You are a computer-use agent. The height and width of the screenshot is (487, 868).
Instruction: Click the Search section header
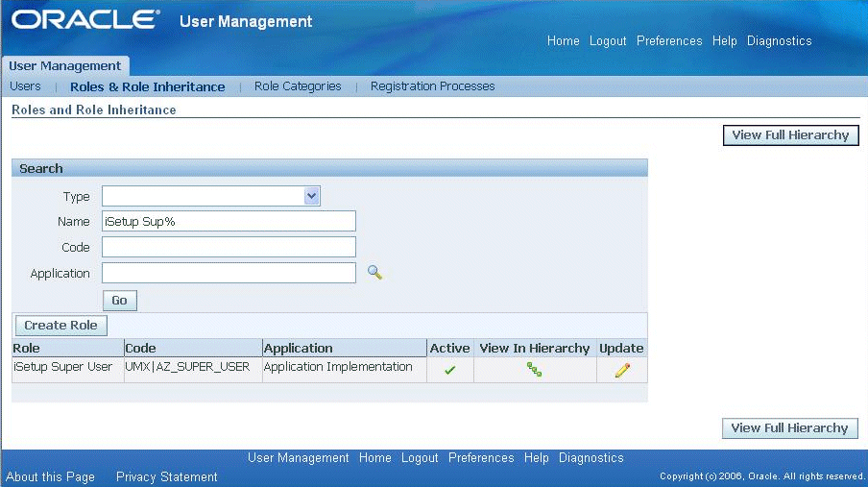pos(329,168)
